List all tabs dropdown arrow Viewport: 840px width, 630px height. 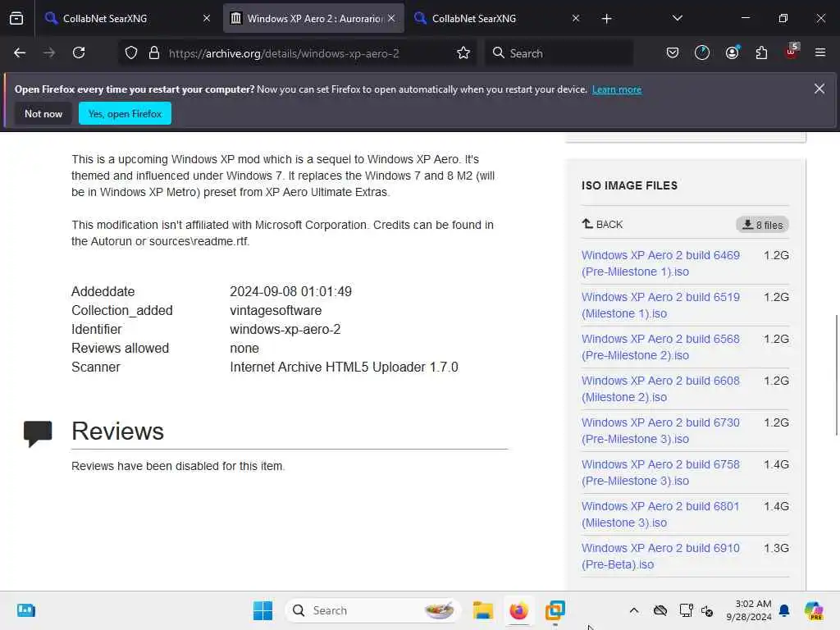click(x=677, y=18)
